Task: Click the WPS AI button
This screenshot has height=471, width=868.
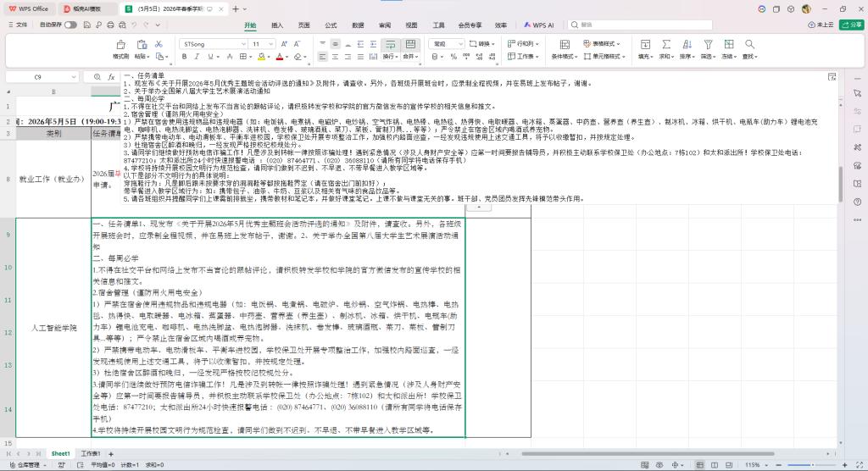Action: tap(538, 25)
